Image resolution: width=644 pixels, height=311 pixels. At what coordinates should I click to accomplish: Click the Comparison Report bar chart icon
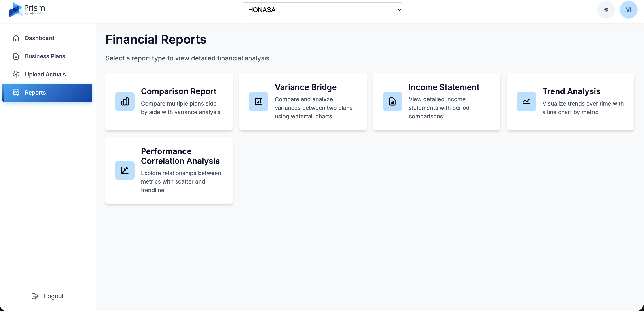[125, 101]
